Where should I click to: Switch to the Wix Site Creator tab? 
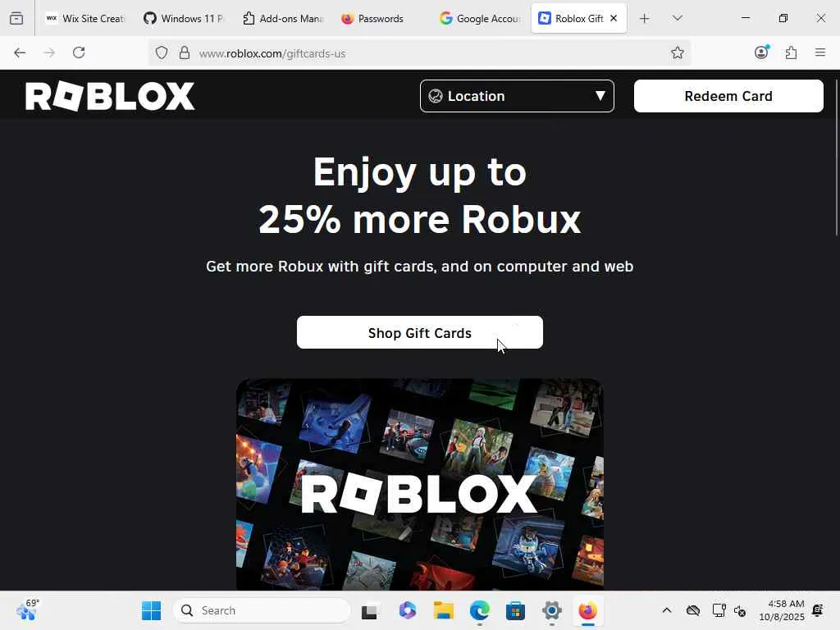coord(85,18)
